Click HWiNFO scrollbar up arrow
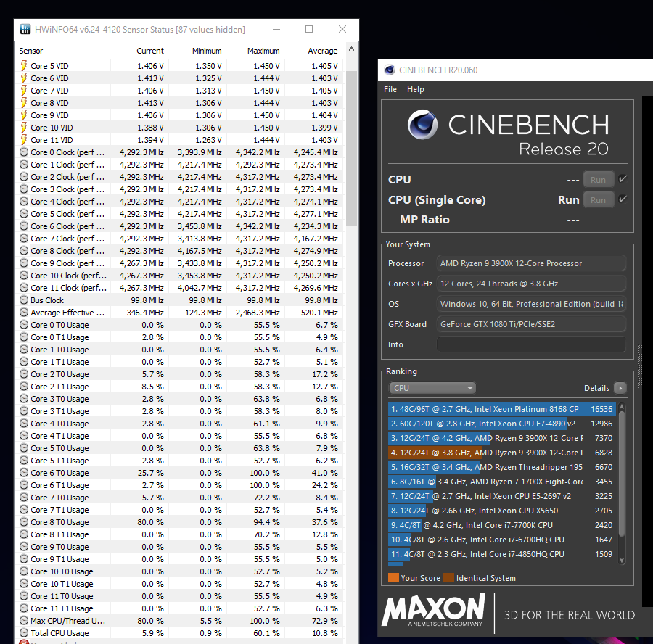Viewport: 653px width, 644px height. point(351,49)
